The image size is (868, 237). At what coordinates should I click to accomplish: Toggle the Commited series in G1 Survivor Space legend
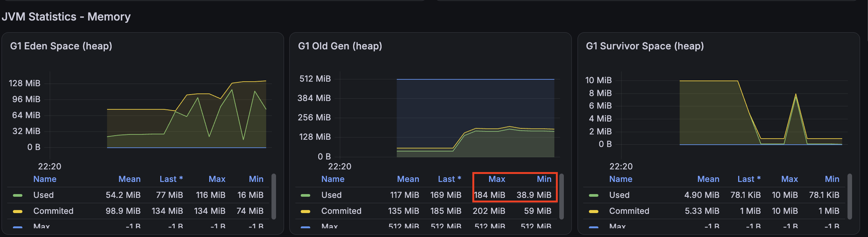pyautogui.click(x=629, y=211)
